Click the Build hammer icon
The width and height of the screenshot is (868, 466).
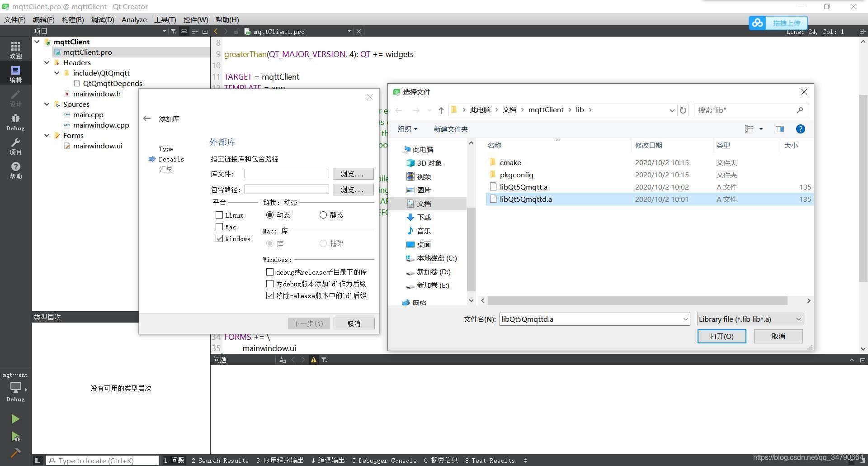click(15, 453)
